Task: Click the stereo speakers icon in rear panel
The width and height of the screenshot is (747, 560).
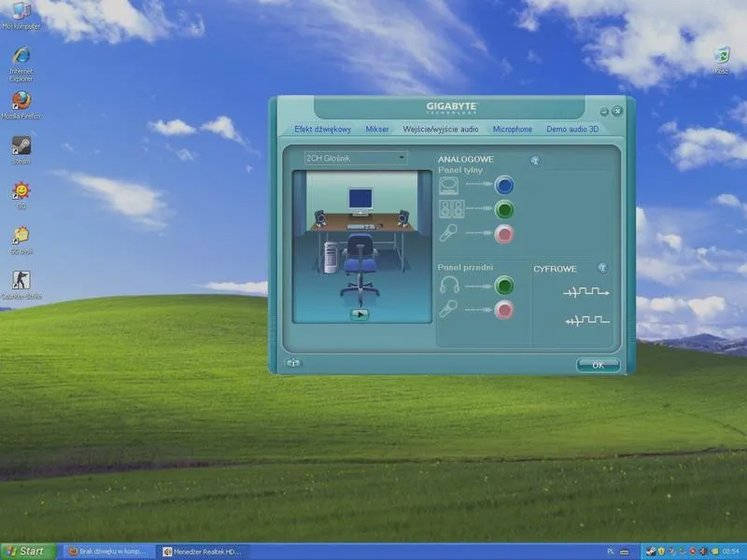Action: click(x=451, y=209)
